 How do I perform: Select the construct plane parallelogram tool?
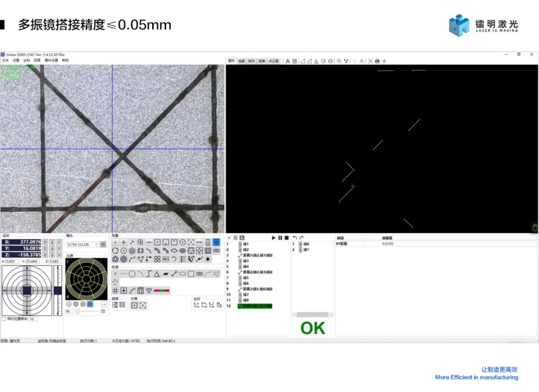(166, 274)
